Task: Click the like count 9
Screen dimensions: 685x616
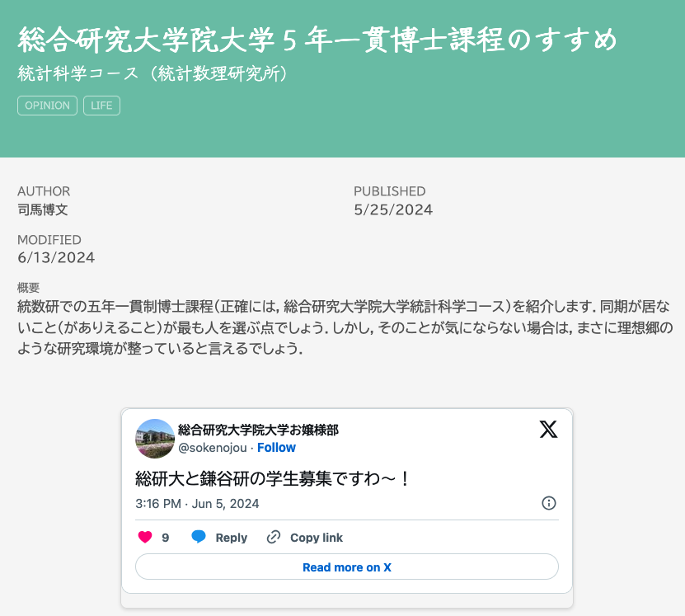Action: [165, 538]
